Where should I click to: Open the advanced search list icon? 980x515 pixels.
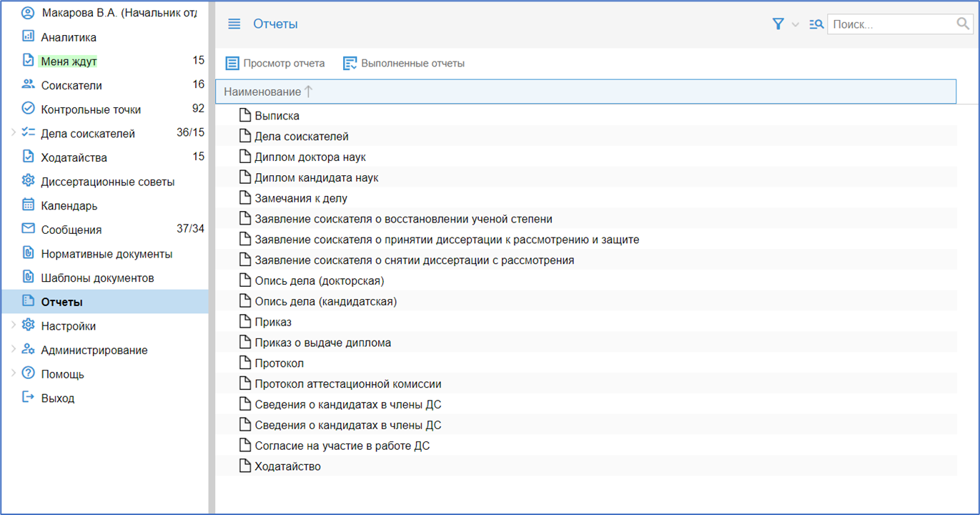[x=816, y=24]
